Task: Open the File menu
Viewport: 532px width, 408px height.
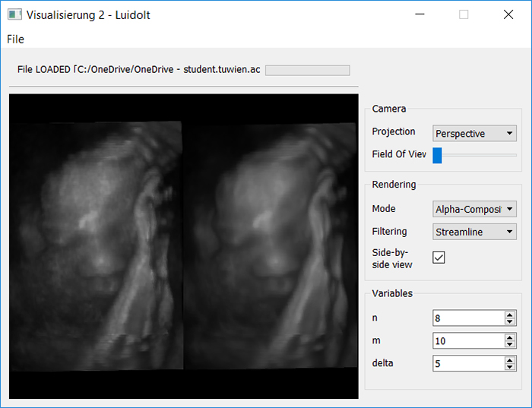Action: 15,40
